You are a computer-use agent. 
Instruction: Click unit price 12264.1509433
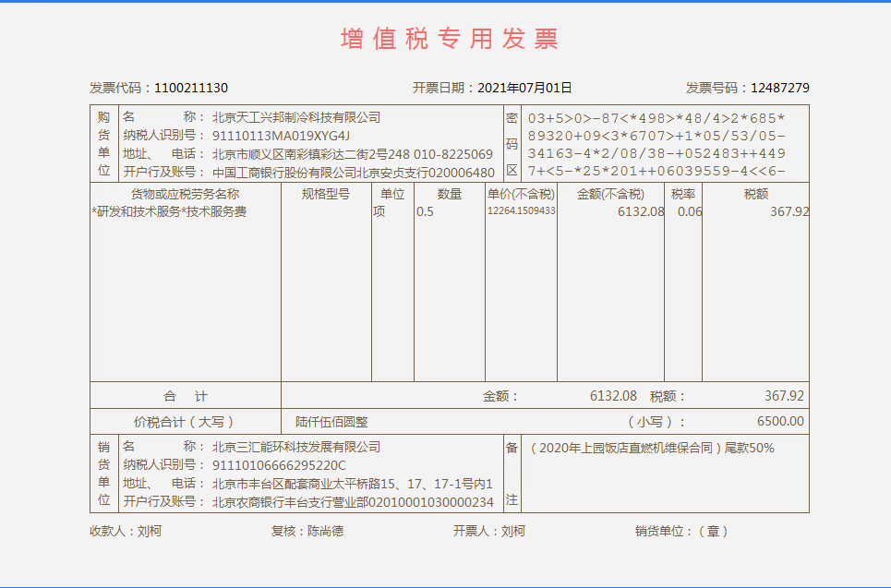[521, 211]
